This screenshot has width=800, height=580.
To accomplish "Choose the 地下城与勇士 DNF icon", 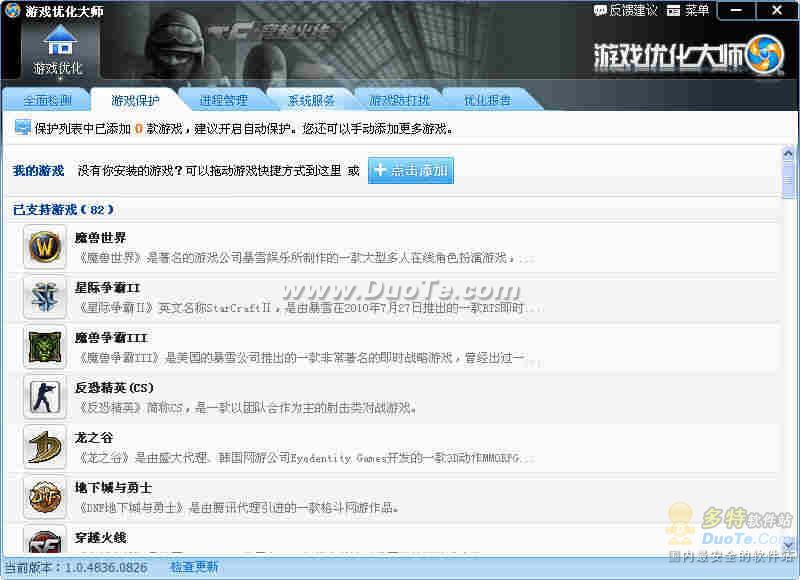I will pyautogui.click(x=45, y=497).
